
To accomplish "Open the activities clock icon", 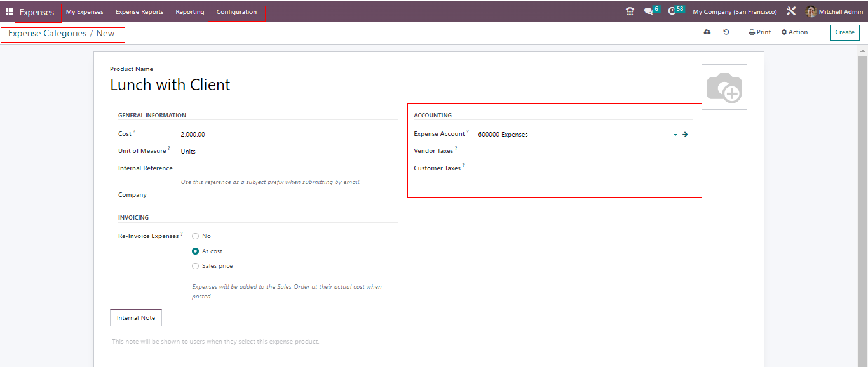I will coord(672,11).
